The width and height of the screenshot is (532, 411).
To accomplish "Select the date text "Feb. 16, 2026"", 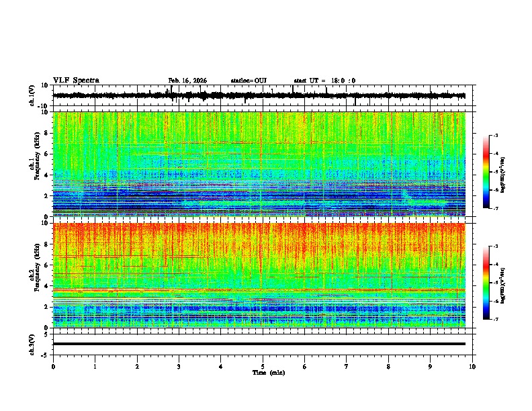I will click(187, 81).
